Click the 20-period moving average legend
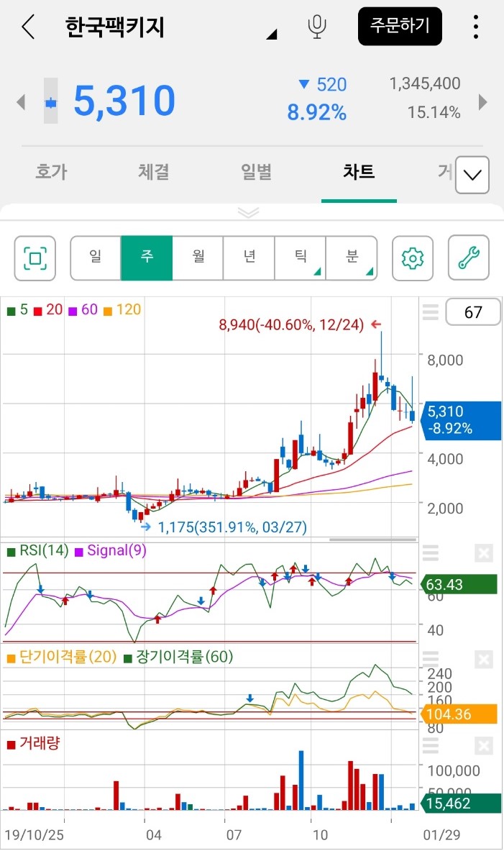Image resolution: width=504 pixels, height=851 pixels. pyautogui.click(x=48, y=310)
